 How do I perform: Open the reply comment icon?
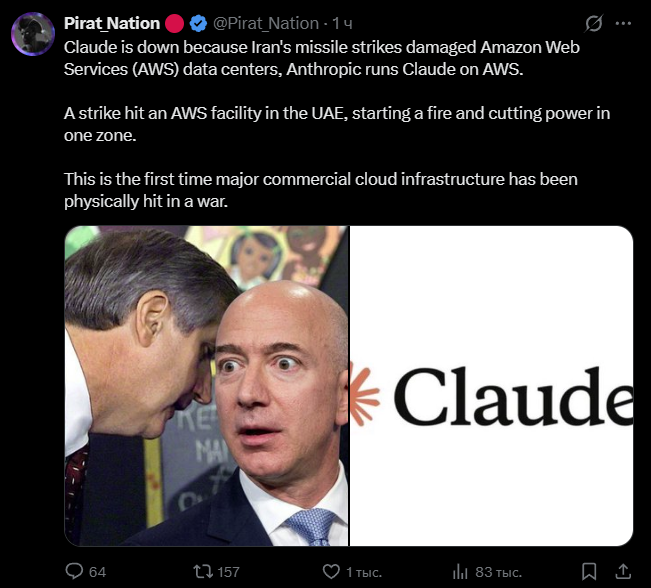point(74,571)
